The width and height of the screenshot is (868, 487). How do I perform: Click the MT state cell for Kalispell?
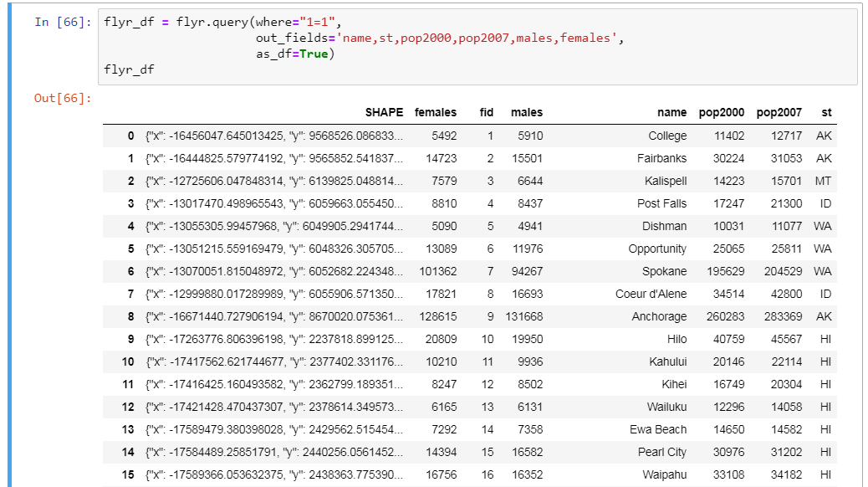tap(824, 181)
